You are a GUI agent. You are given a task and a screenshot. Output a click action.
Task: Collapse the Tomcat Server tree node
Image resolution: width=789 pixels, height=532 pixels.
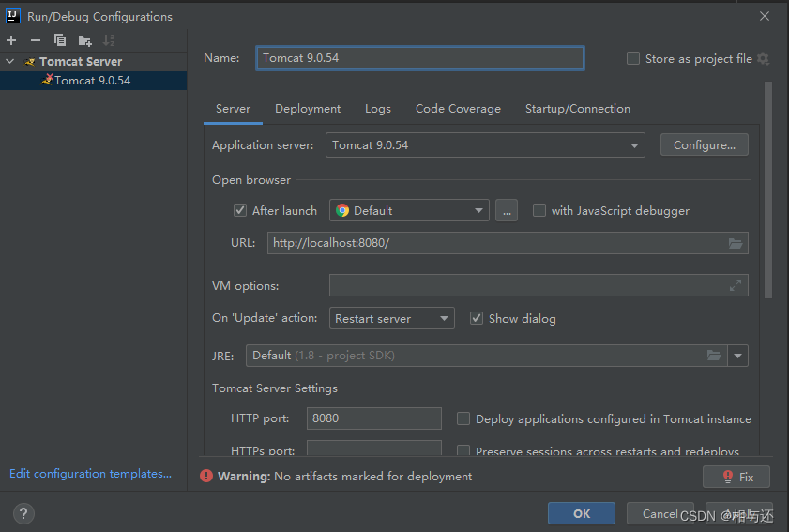click(10, 61)
